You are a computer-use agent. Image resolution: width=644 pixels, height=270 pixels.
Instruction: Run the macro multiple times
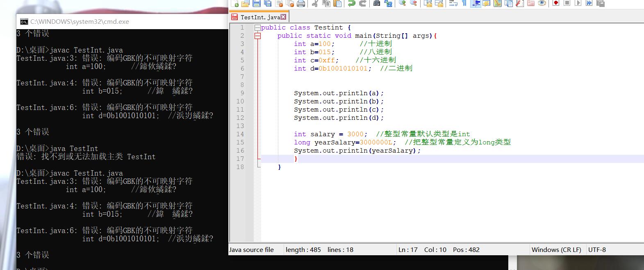(x=589, y=3)
